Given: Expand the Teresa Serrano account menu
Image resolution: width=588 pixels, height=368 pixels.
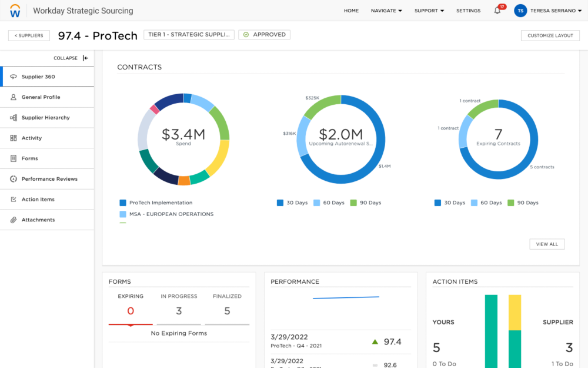Looking at the screenshot, I should click(556, 11).
